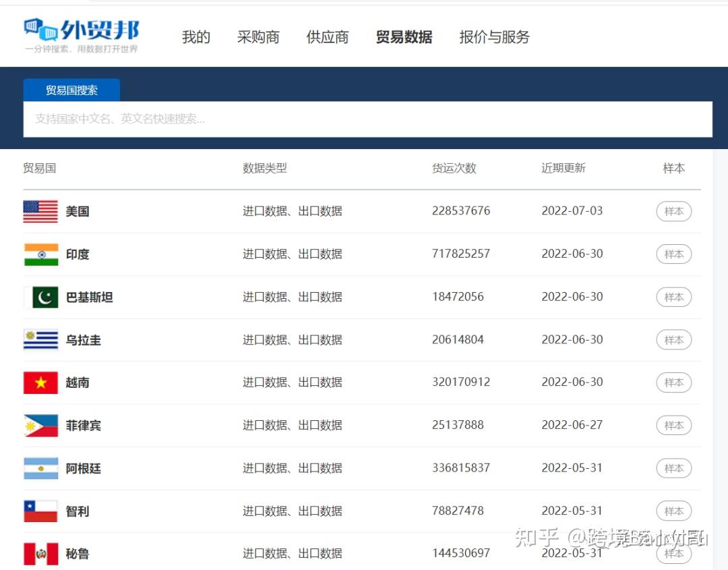Click the India flag icon

pos(41,254)
